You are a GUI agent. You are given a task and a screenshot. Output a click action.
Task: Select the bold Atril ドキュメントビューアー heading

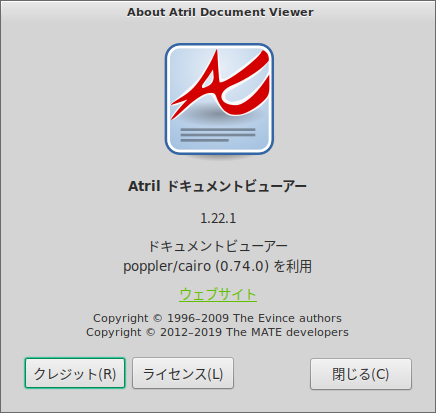tap(218, 186)
